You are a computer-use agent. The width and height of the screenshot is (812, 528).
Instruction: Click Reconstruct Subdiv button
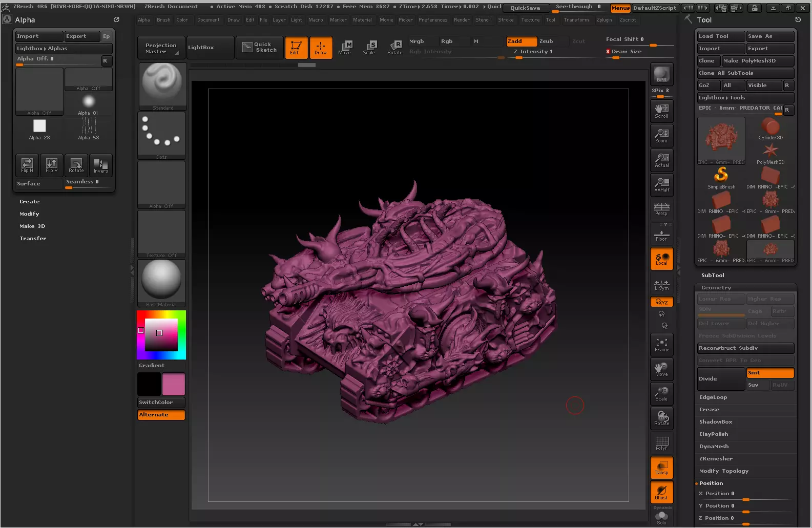pyautogui.click(x=745, y=348)
